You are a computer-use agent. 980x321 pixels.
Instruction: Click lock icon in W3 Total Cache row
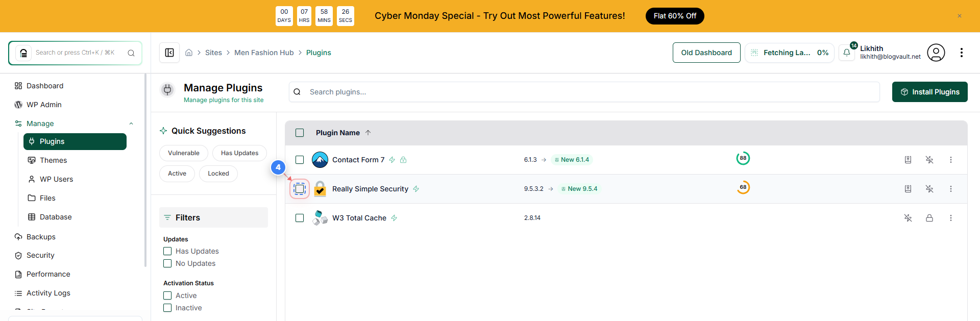point(929,218)
